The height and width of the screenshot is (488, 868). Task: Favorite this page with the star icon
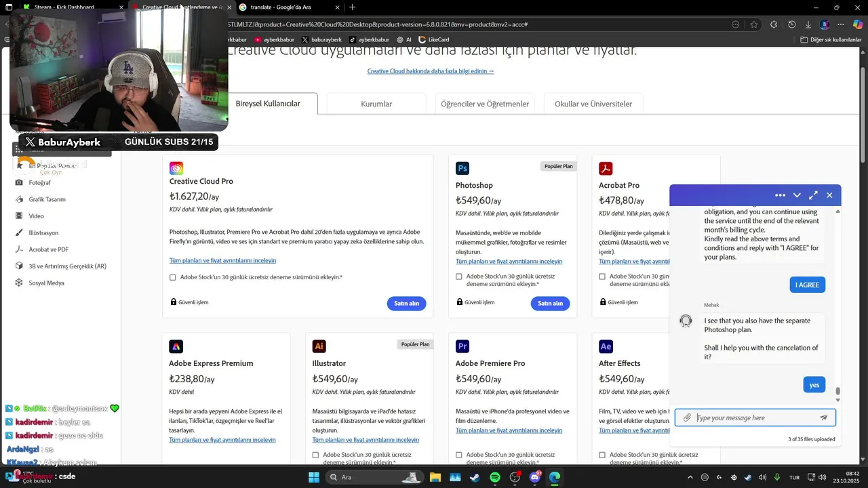pos(754,24)
